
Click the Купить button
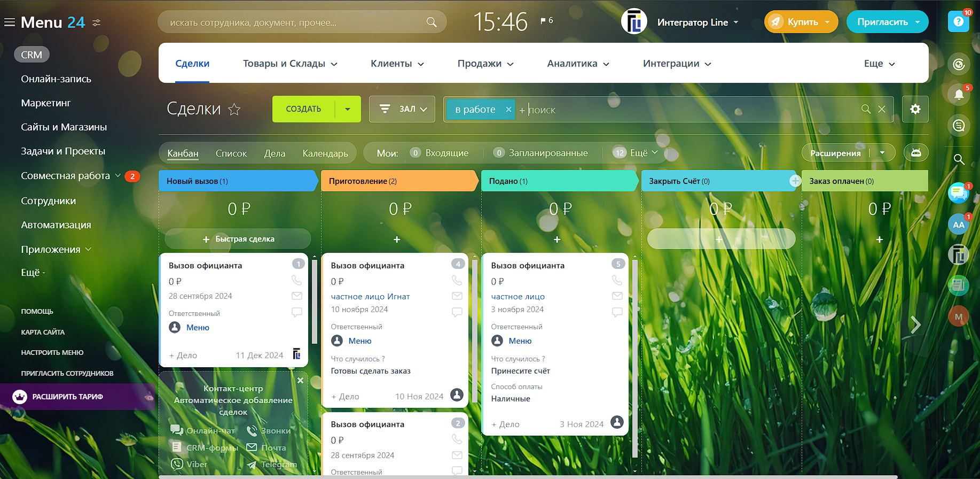(x=801, y=22)
